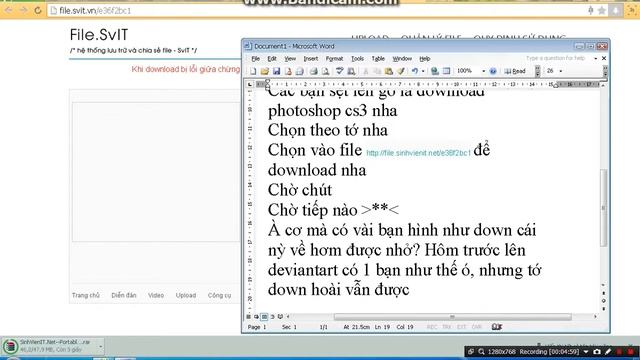The width and height of the screenshot is (640, 360).
Task: Open the 100% zoom dropdown
Action: (x=484, y=71)
